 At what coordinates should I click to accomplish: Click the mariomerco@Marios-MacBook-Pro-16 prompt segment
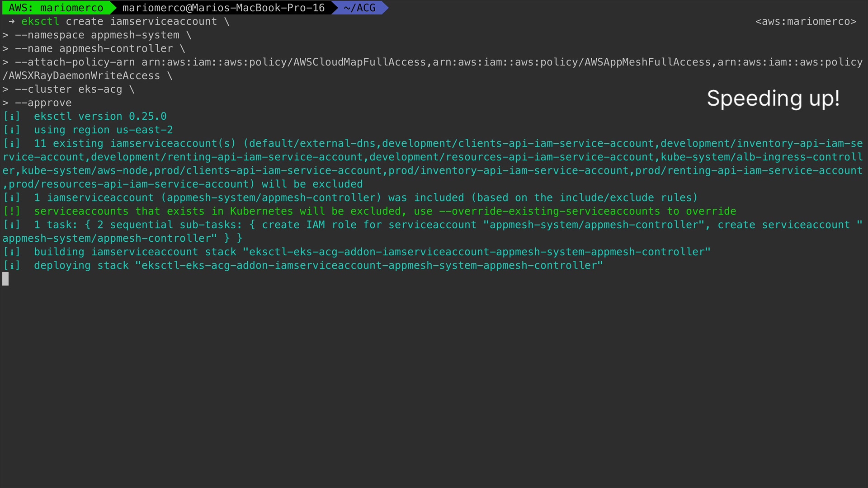[223, 8]
